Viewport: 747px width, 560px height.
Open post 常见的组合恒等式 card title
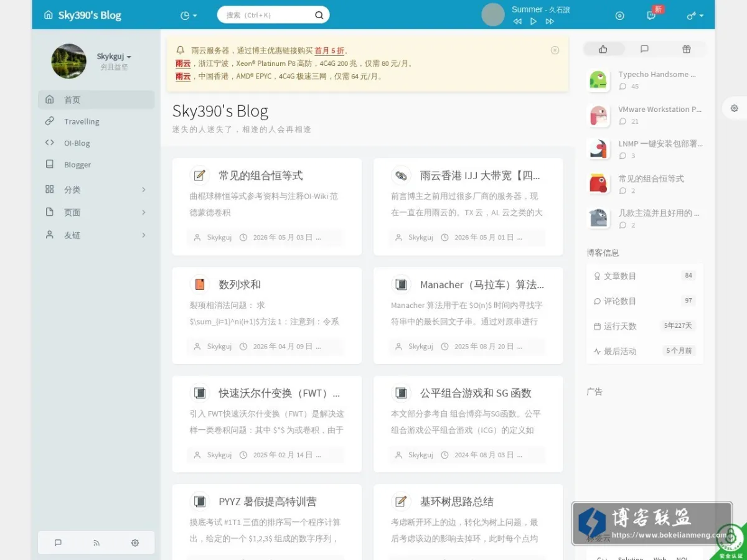[x=261, y=175]
